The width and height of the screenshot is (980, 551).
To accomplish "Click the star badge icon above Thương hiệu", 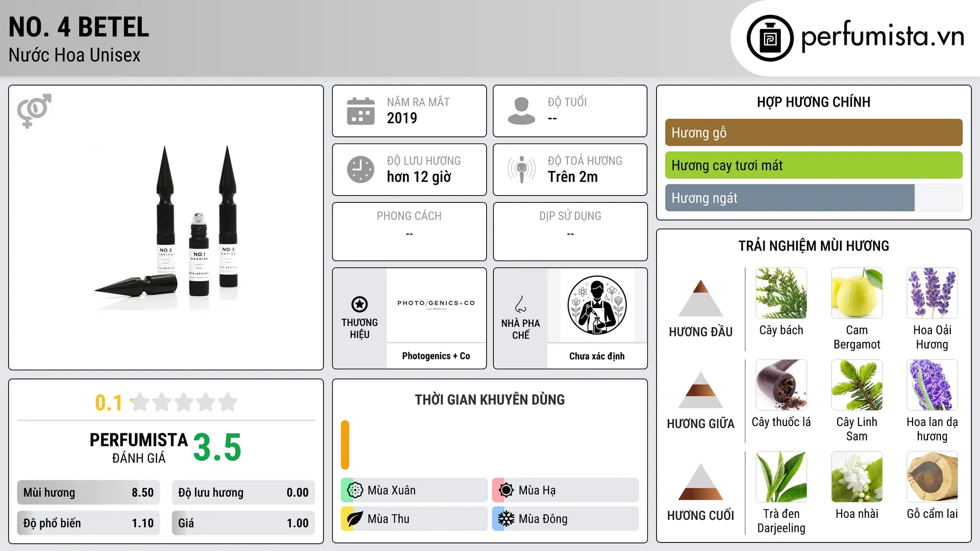I will (359, 304).
